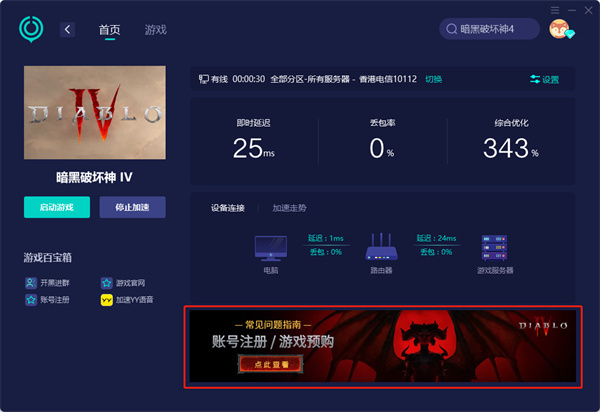The image size is (600, 412).
Task: Click the 切换 server link
Action: [434, 79]
